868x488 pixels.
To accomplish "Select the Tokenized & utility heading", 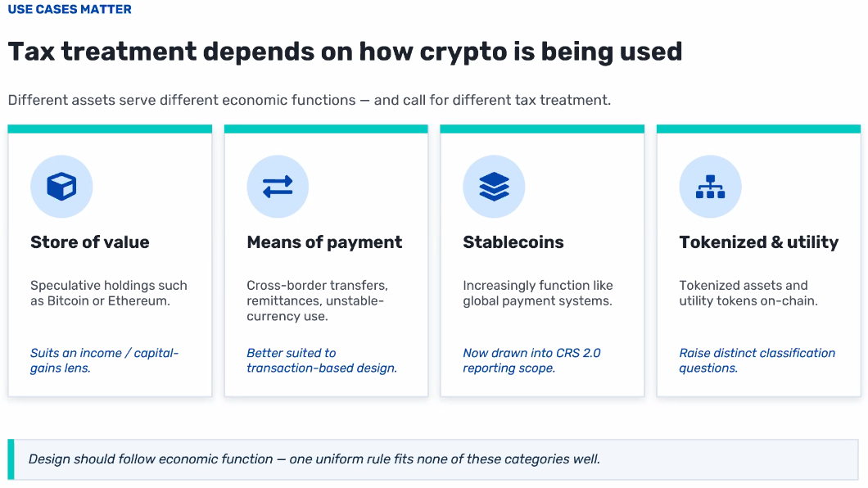I will (x=759, y=242).
